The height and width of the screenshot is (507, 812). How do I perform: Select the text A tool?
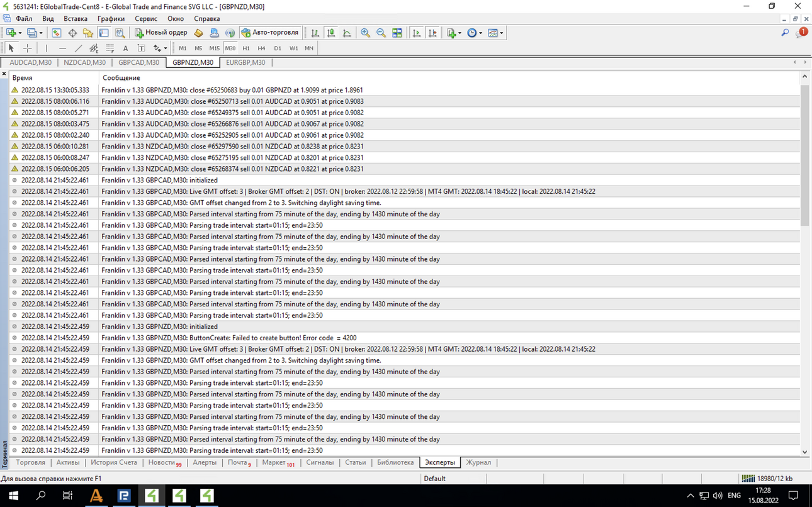tap(125, 48)
